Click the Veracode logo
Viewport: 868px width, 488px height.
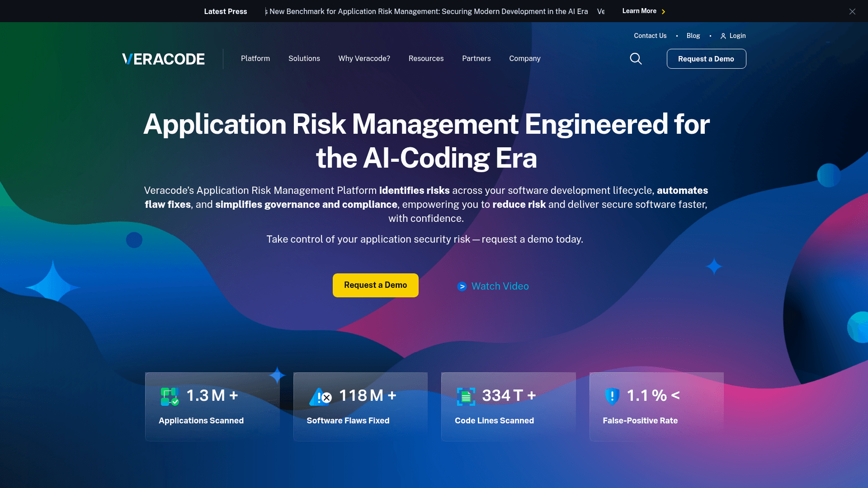(163, 59)
